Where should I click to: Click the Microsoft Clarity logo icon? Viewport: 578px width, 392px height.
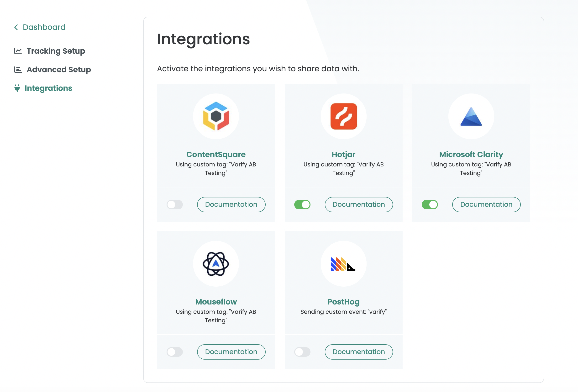[471, 117]
